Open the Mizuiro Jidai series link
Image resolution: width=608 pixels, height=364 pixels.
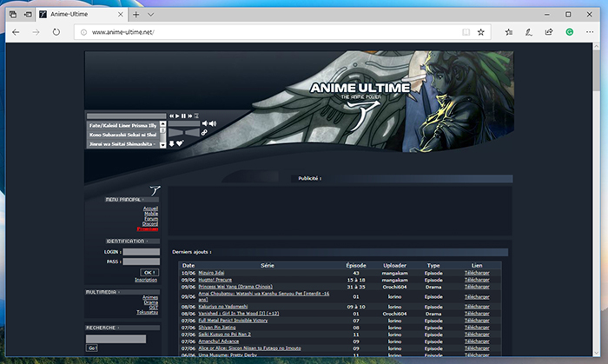coord(211,273)
